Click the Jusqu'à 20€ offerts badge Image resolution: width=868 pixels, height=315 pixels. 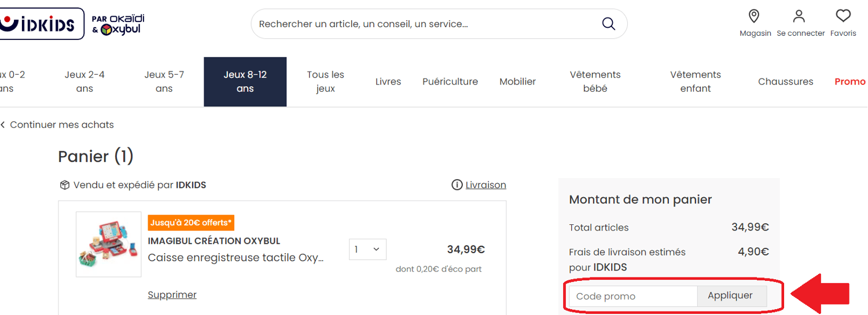point(191,223)
